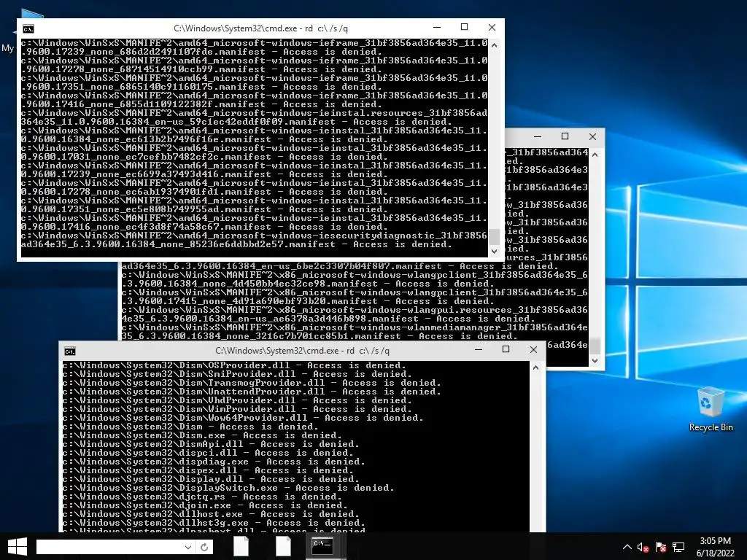
Task: Click the wlangpui.resources manifest line in middle window
Action: pos(355,314)
